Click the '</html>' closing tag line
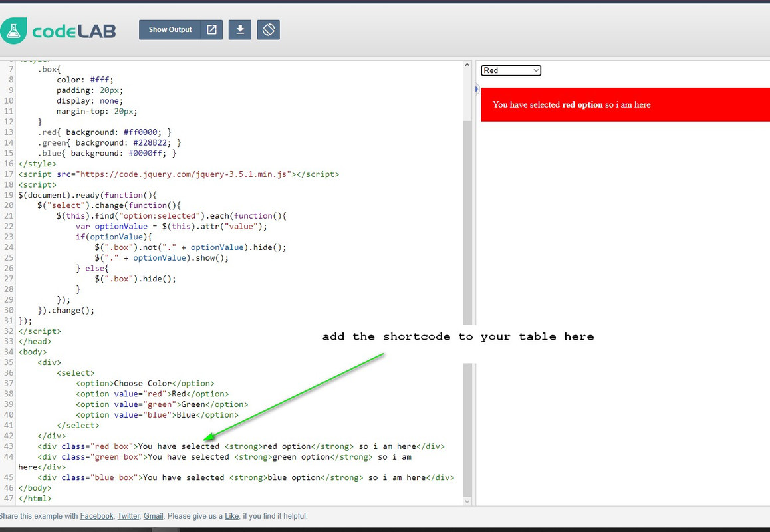Viewport: 770px width, 532px height. coord(35,499)
